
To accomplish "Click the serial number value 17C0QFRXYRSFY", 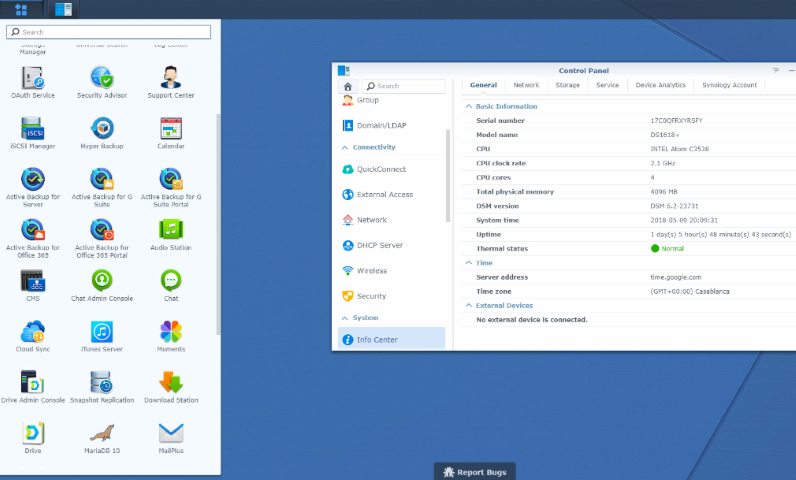I will click(677, 121).
